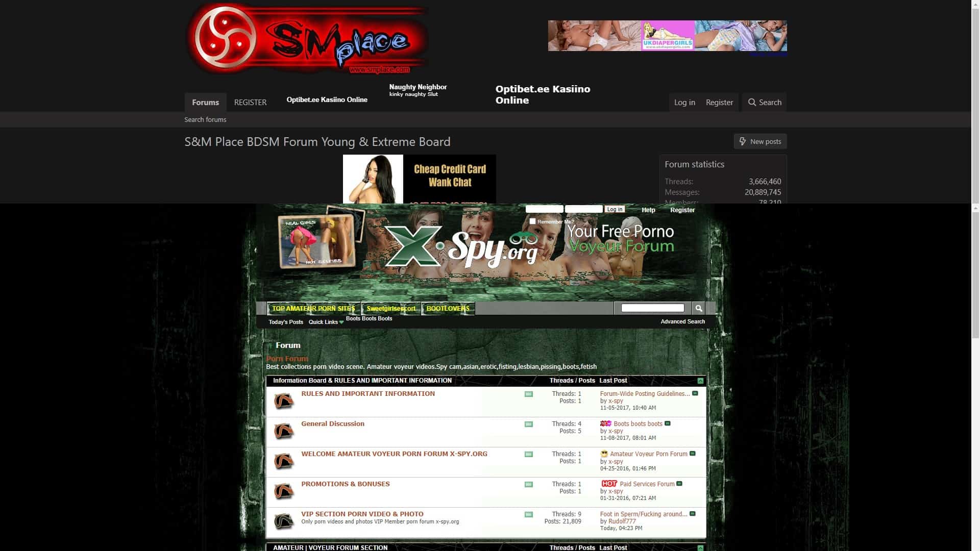Open RULES AND IMPORTANT INFORMATION forum
The height and width of the screenshot is (551, 980).
point(368,393)
